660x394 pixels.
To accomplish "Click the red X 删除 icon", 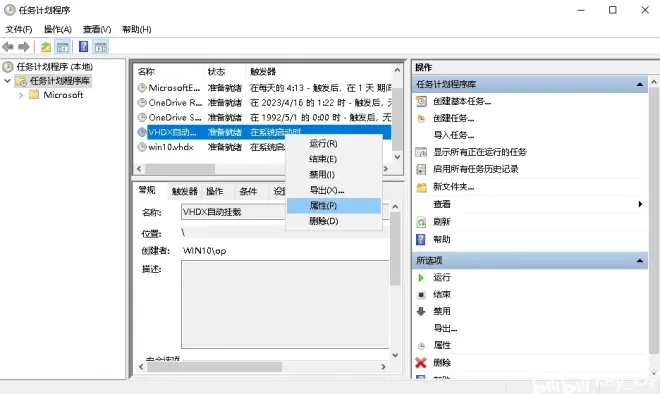I will pyautogui.click(x=421, y=362).
